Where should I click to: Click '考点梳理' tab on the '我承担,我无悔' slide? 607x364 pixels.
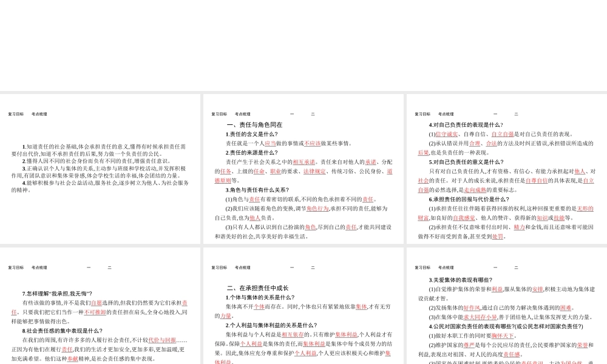pos(39,268)
